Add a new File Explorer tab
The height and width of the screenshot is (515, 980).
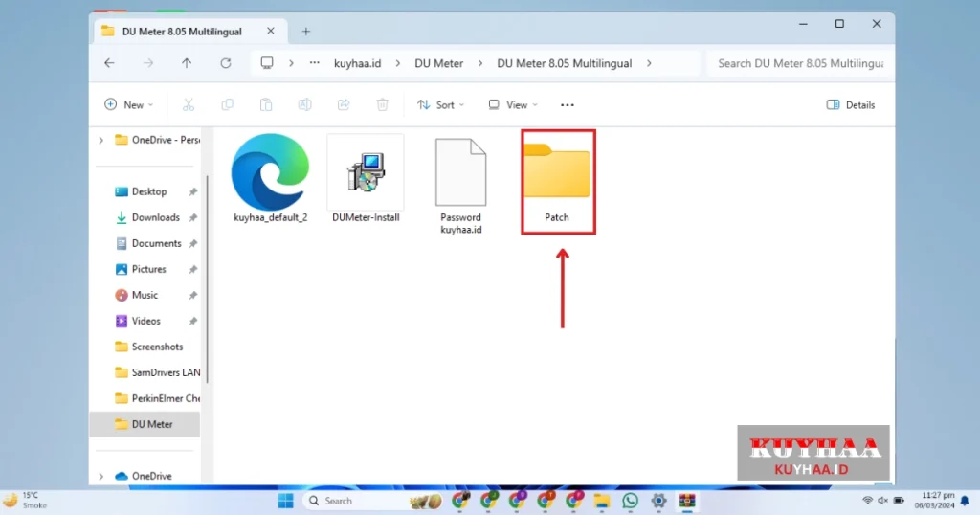click(306, 32)
